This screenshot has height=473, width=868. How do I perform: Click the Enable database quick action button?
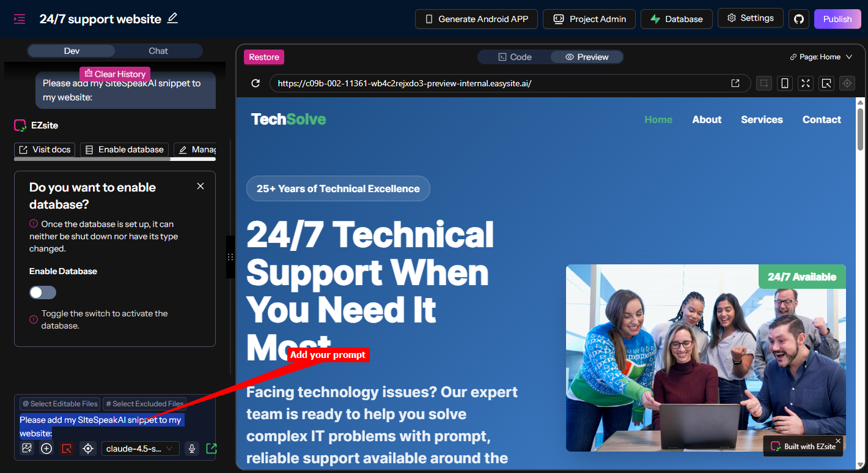tap(125, 149)
